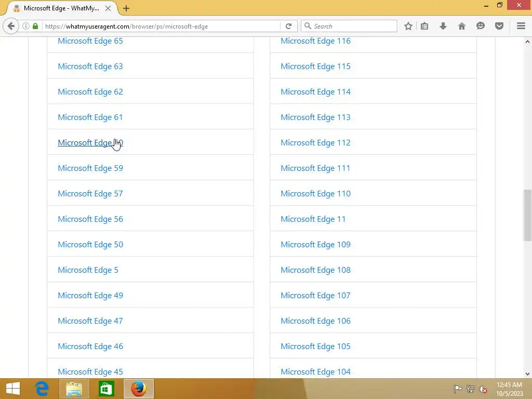Open Microsoft Edge 115 link
This screenshot has height=399, width=532.
point(315,66)
